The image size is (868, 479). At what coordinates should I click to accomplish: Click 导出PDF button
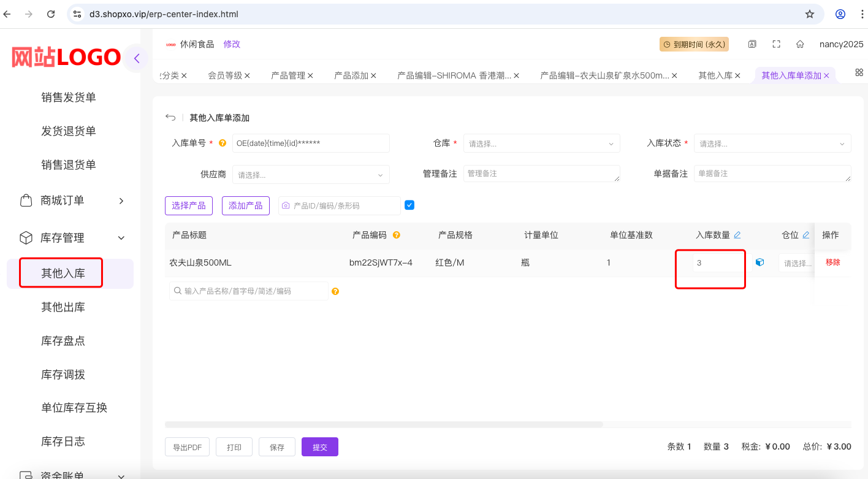(187, 447)
